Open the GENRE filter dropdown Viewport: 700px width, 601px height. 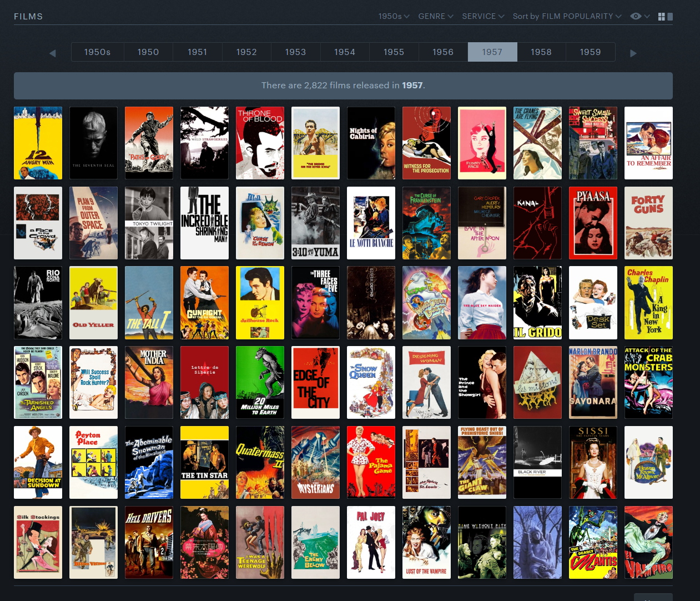point(436,16)
